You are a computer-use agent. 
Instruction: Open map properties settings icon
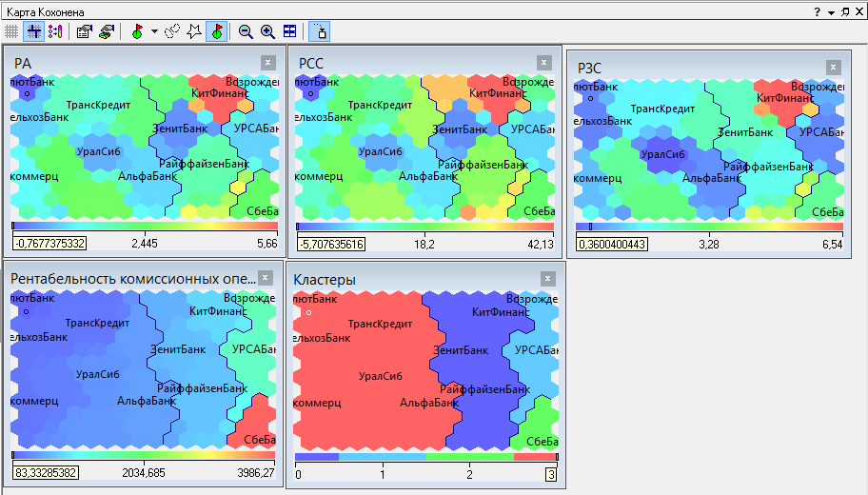[x=84, y=31]
